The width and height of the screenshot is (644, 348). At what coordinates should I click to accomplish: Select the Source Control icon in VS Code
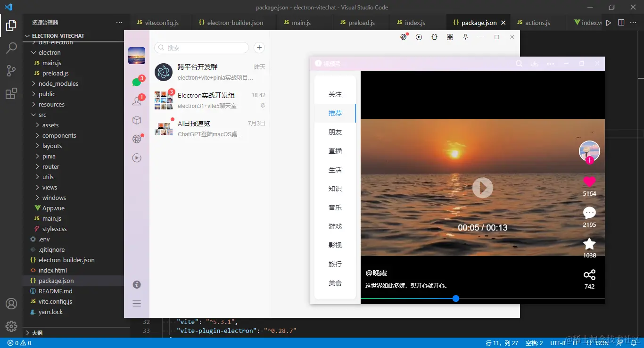[x=11, y=70]
